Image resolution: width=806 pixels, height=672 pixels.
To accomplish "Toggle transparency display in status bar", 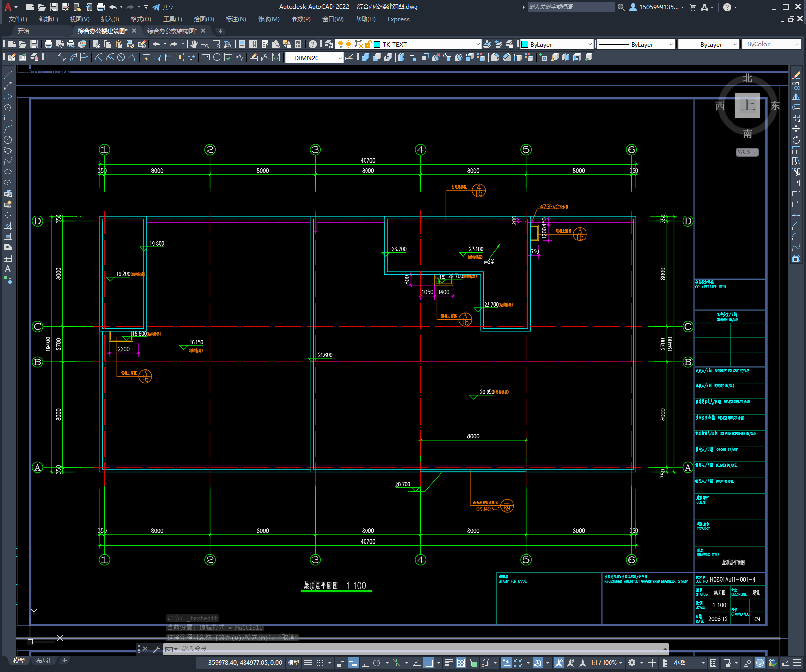I will [x=461, y=663].
